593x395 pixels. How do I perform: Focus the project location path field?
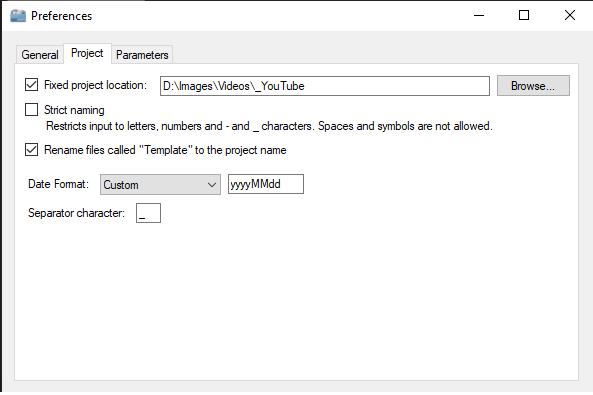coord(325,86)
